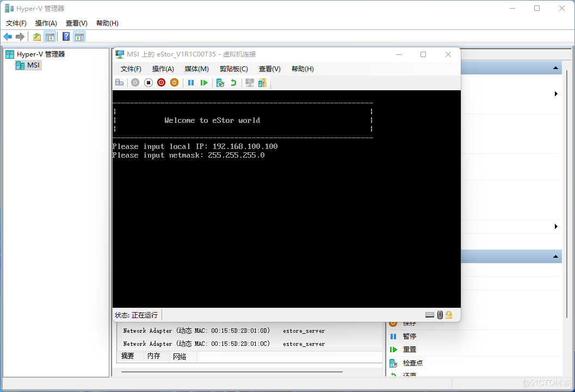Click the green Reset icon in VM toolbar
Image resolution: width=575 pixels, height=392 pixels.
(204, 83)
